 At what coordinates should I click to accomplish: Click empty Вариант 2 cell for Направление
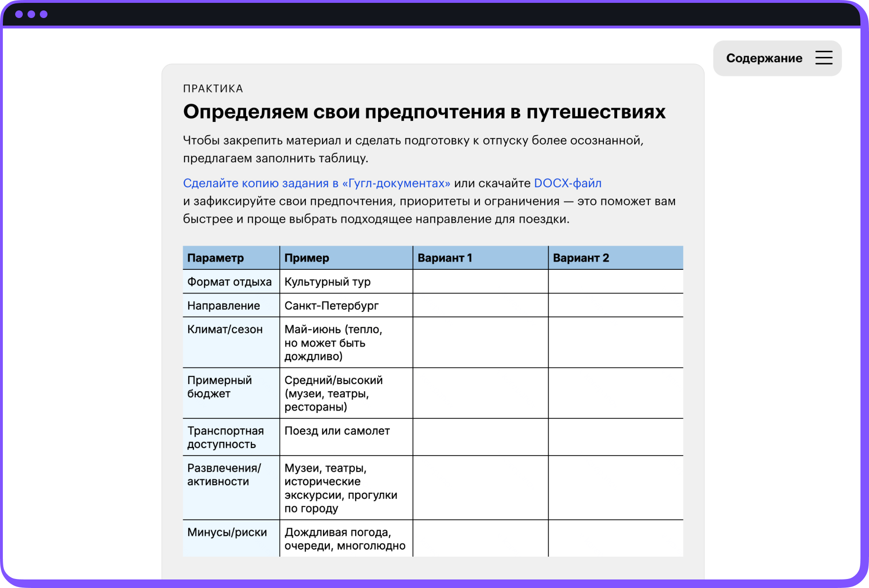coord(616,305)
